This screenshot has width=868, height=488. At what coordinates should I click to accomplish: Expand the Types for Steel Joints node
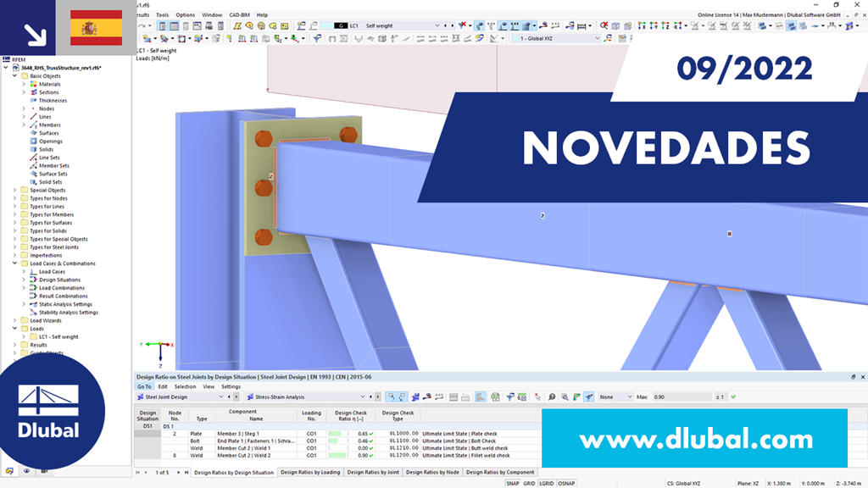pyautogui.click(x=15, y=247)
